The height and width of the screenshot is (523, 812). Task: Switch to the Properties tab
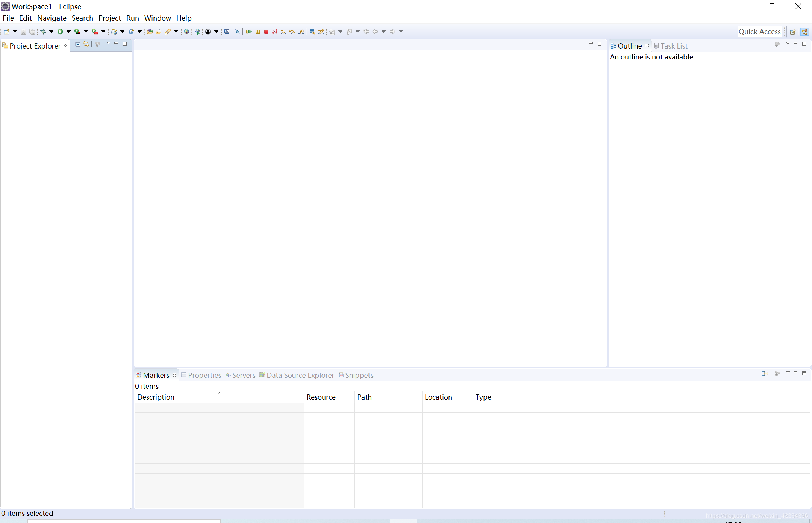[201, 375]
